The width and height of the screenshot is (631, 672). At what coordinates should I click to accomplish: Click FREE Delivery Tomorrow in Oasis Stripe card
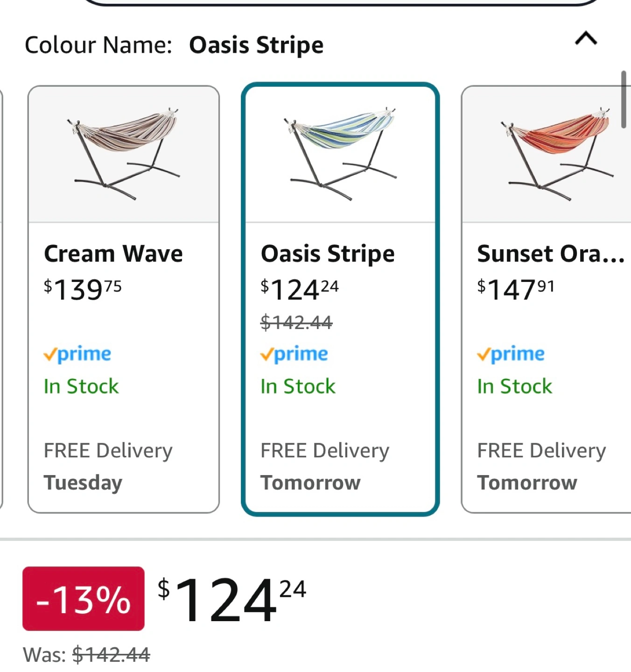tap(325, 467)
